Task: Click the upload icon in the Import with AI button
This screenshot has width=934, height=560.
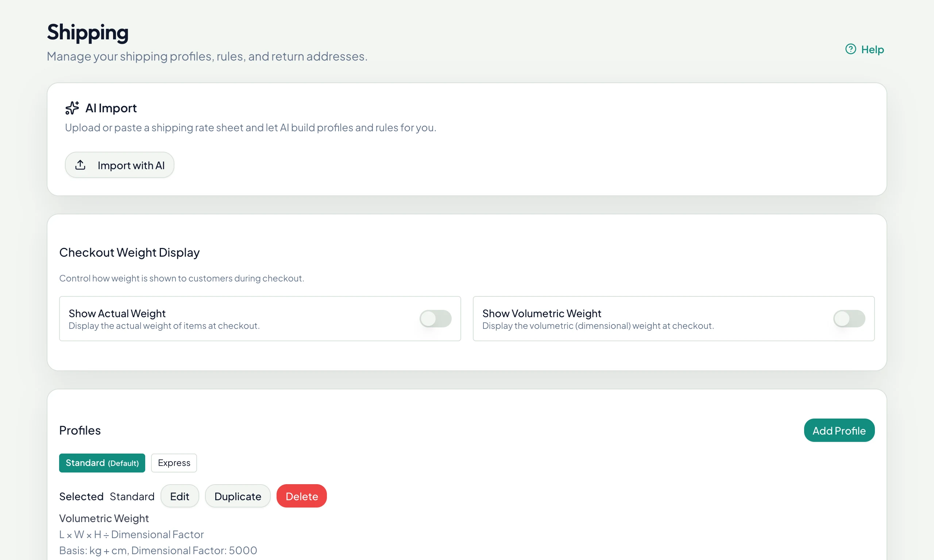Action: (80, 165)
